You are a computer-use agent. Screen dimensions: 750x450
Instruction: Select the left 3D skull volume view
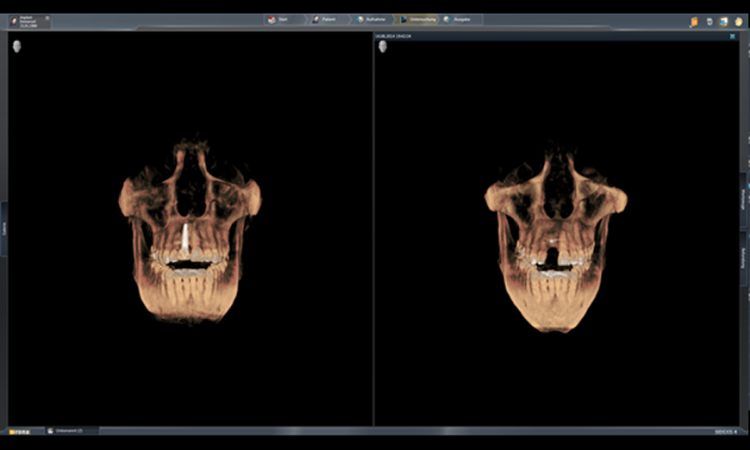190,232
